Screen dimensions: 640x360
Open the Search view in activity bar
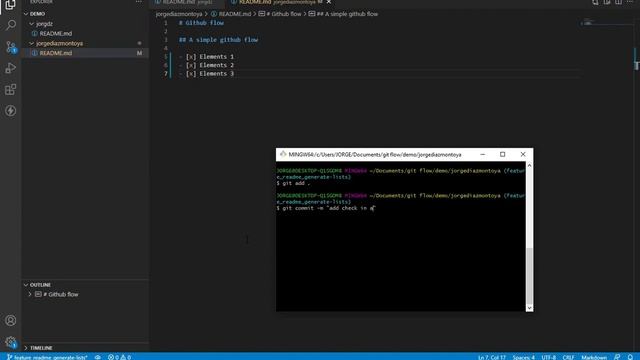coord(11,25)
